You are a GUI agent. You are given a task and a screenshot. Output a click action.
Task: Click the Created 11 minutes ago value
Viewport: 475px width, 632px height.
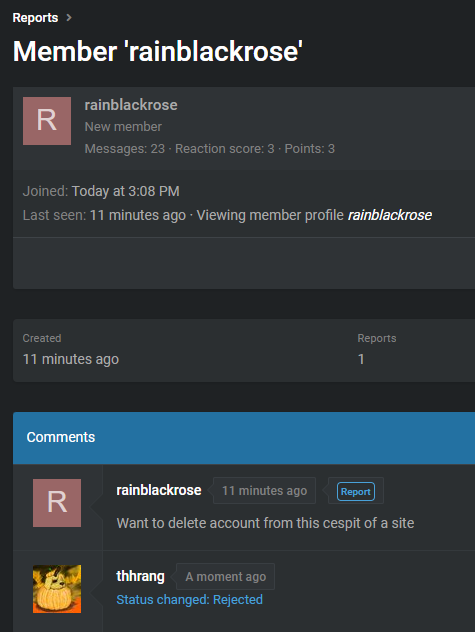(71, 359)
